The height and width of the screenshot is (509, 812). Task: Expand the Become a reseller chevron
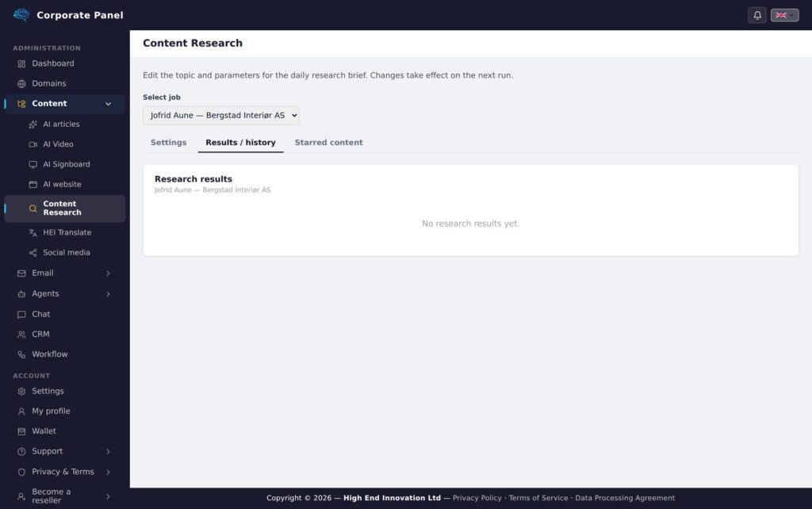point(108,496)
